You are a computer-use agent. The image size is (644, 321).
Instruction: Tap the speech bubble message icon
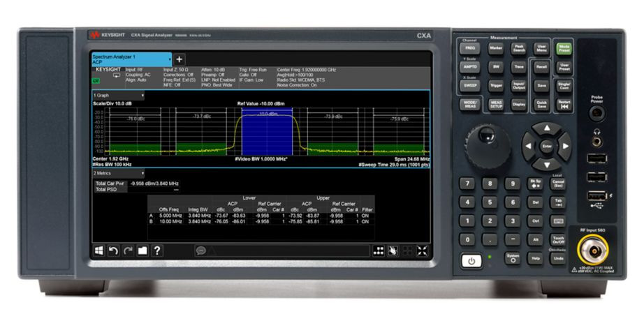[201, 251]
